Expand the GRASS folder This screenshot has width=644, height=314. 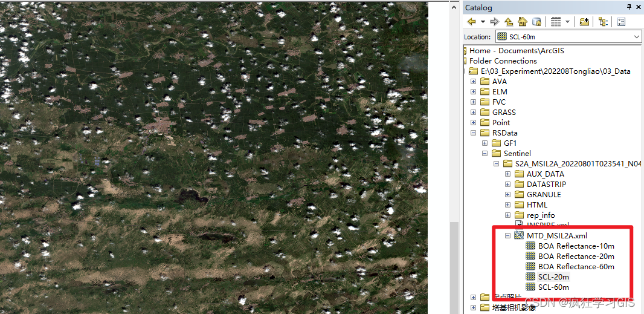(473, 113)
